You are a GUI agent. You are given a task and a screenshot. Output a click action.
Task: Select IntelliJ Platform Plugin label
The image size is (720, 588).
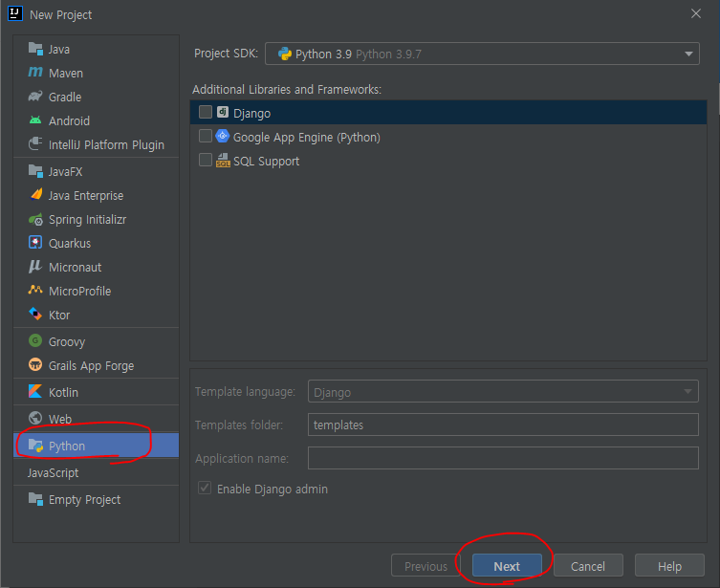point(106,145)
